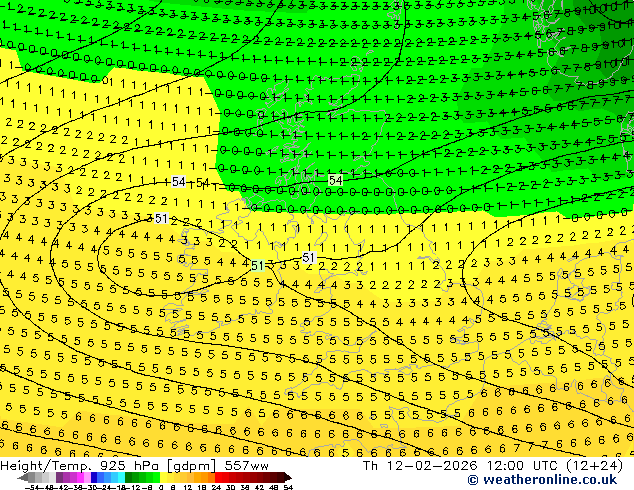The image size is (634, 490).
Task: Click the "Th 12-02-2026 12:00 UTC (12+24)" timestamp
Action: coord(493,466)
